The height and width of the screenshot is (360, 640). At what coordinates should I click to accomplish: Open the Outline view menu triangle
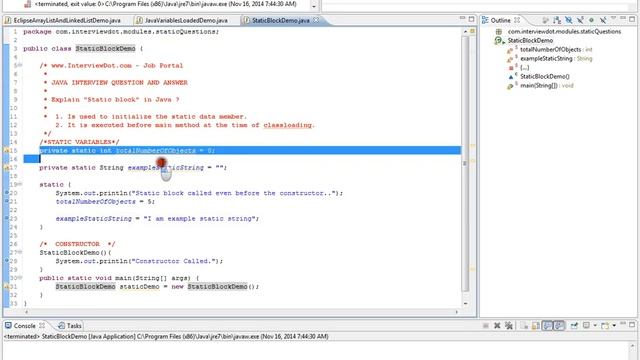[x=613, y=18]
